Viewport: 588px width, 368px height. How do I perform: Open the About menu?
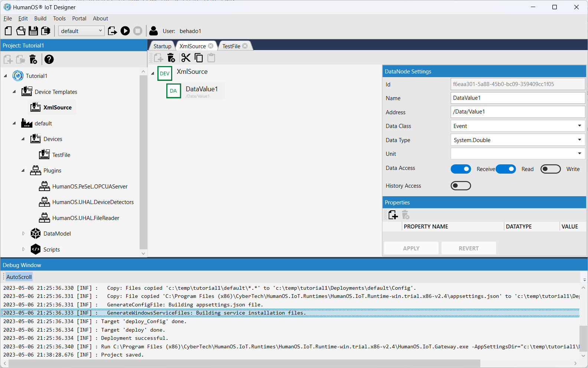[x=100, y=19]
